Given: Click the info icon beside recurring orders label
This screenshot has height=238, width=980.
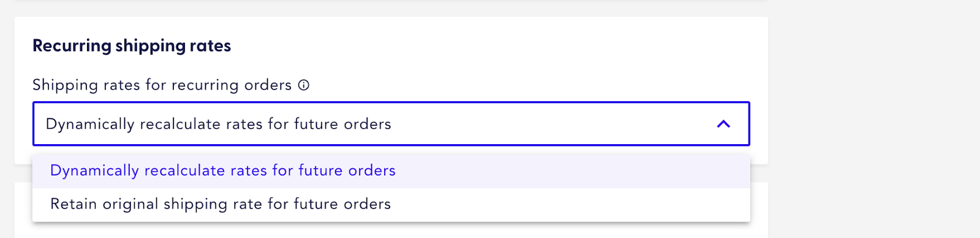Looking at the screenshot, I should [303, 85].
